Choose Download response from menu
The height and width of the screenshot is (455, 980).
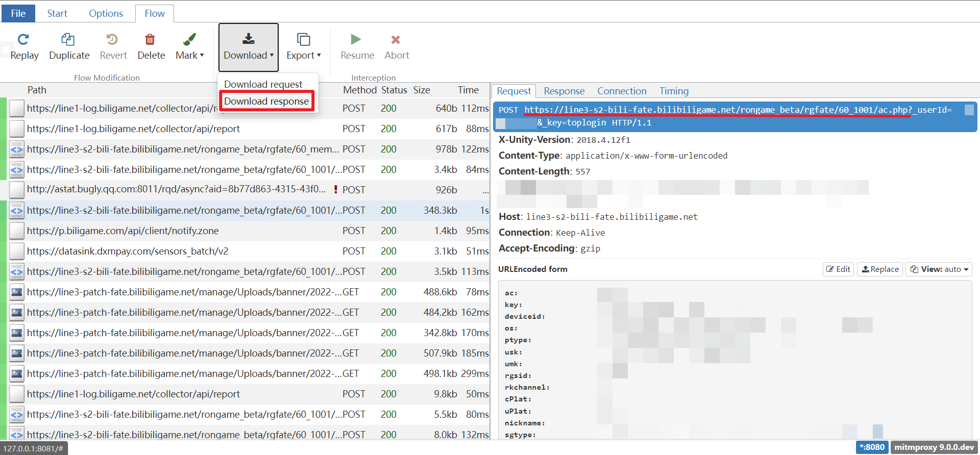point(266,101)
